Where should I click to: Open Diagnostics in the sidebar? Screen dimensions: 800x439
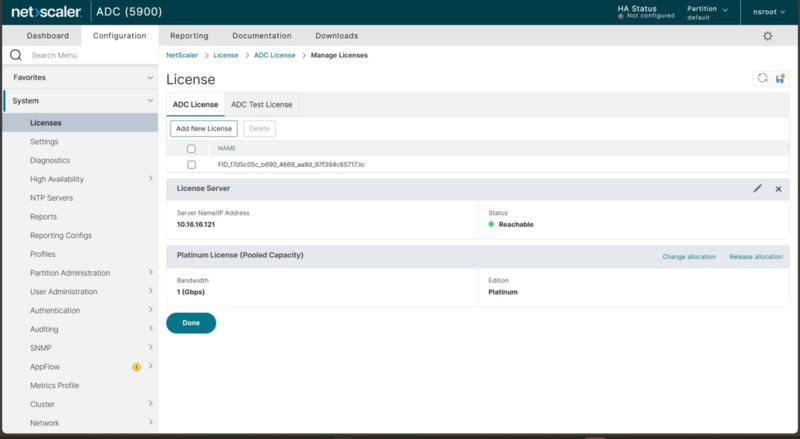(50, 160)
